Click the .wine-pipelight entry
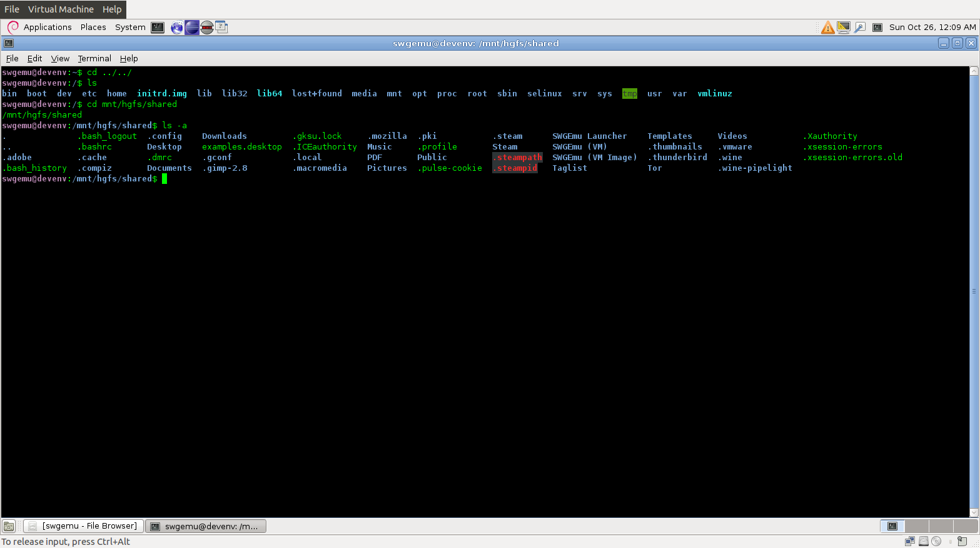980x548 pixels. coord(755,168)
